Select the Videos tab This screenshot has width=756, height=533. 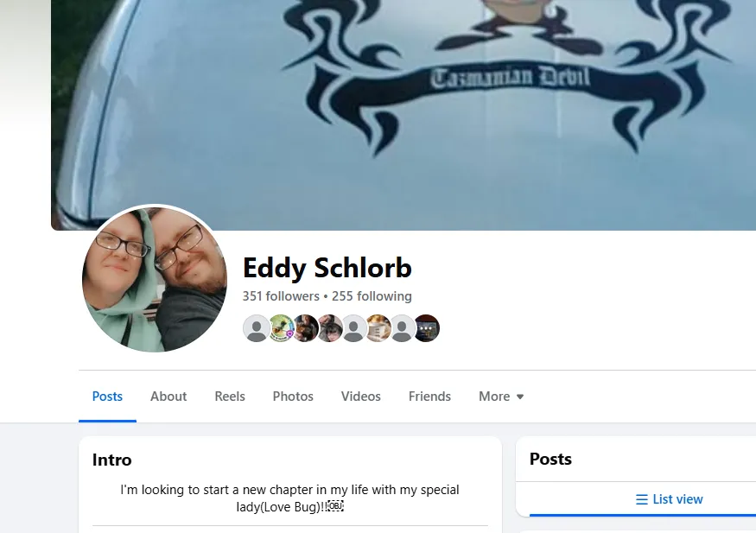[x=361, y=397]
